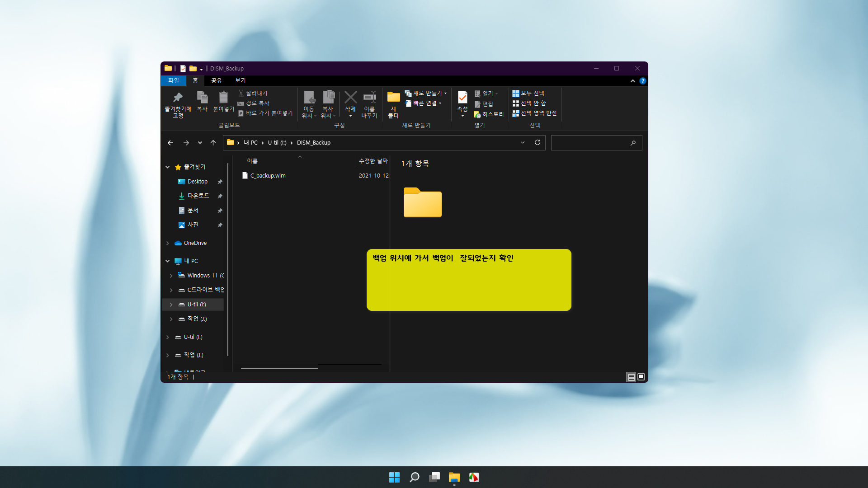Image resolution: width=868 pixels, height=488 pixels.
Task: Open 사진 (Pictures) in Quick access
Action: (x=193, y=225)
